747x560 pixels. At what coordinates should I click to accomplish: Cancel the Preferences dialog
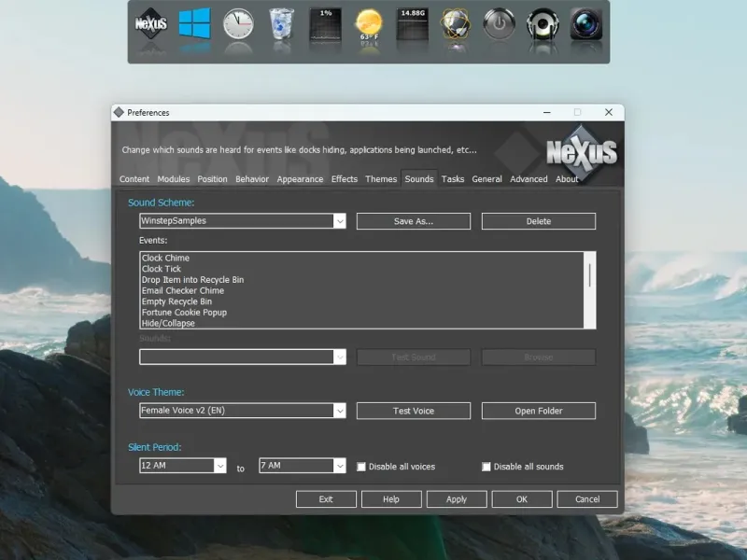point(587,499)
